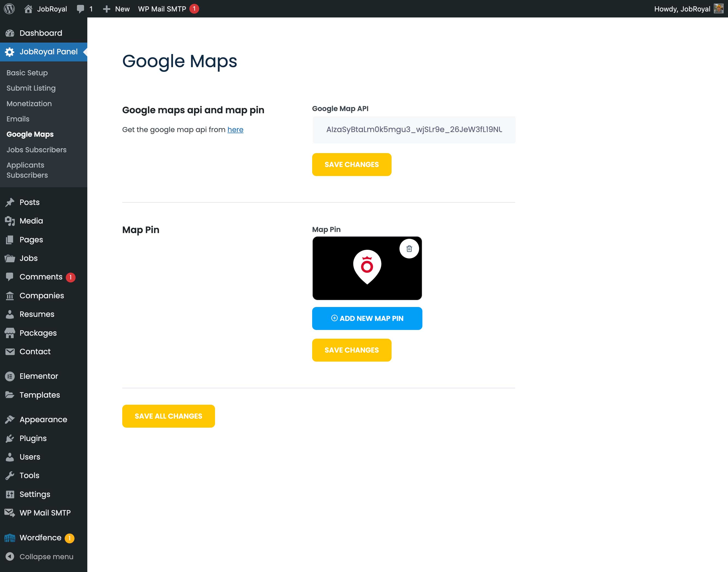Click the Posts pushpin icon
The height and width of the screenshot is (572, 728).
click(10, 202)
